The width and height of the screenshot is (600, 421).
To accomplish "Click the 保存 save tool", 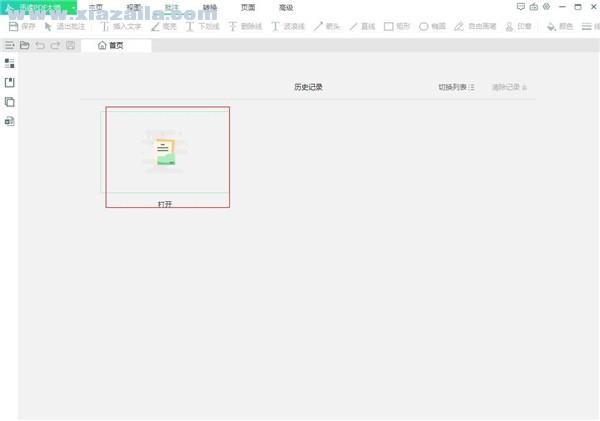I will coord(22,26).
